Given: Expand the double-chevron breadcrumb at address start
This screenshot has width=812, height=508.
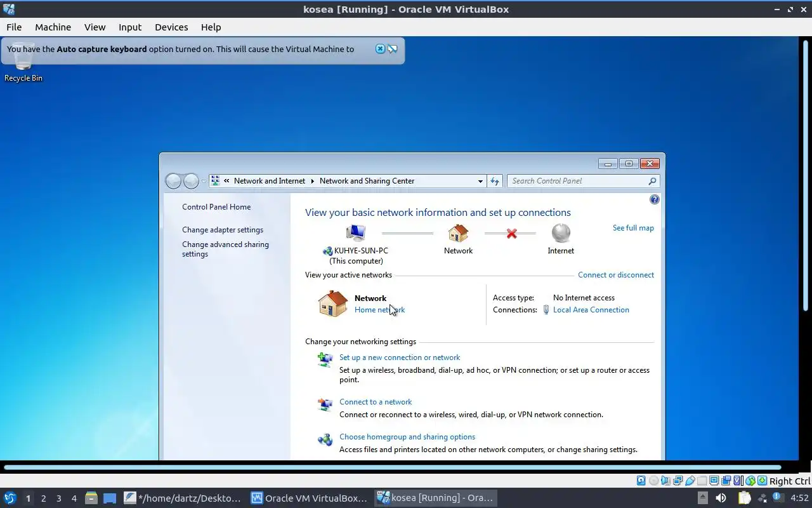Looking at the screenshot, I should tap(226, 181).
